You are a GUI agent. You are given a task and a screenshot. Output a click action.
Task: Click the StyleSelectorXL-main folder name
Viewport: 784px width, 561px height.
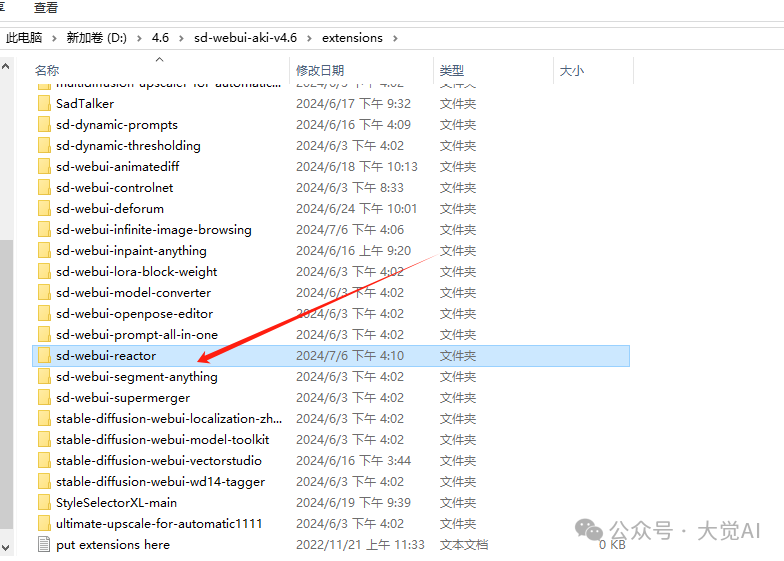(116, 502)
